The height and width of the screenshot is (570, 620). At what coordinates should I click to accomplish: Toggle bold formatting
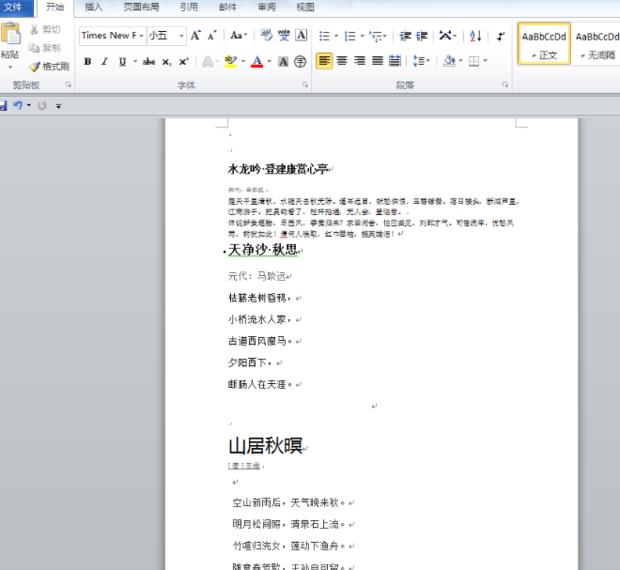point(88,61)
